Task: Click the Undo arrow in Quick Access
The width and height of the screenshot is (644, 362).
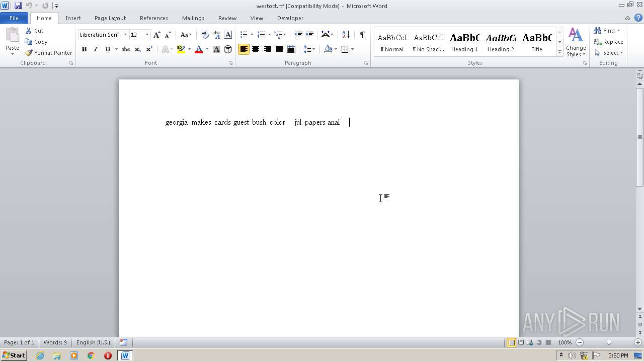Action: click(29, 6)
